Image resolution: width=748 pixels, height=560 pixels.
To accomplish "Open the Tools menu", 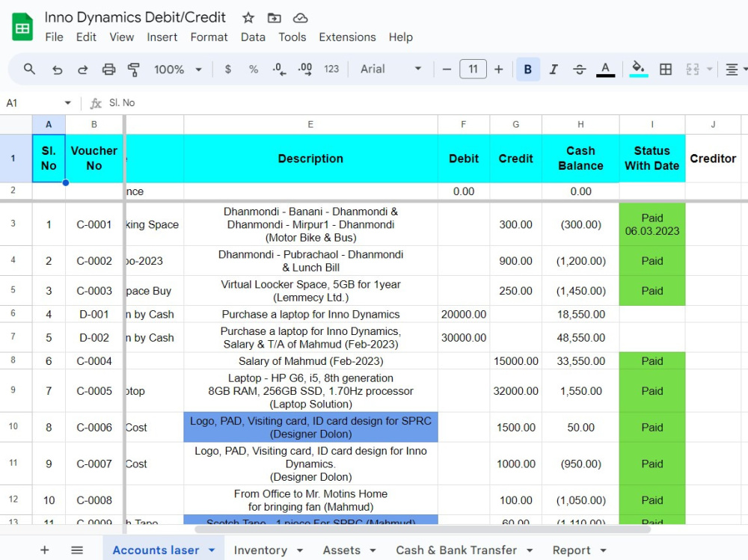I will 292,37.
